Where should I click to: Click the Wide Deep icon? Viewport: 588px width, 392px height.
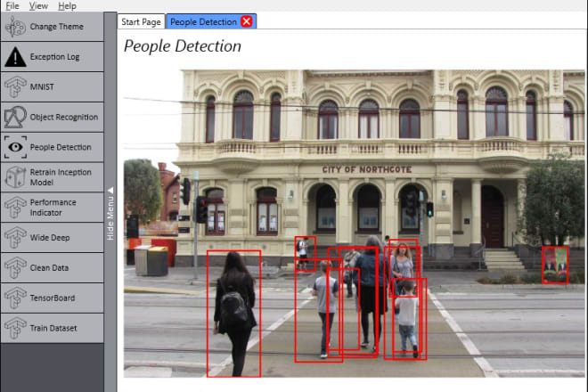[x=15, y=238]
